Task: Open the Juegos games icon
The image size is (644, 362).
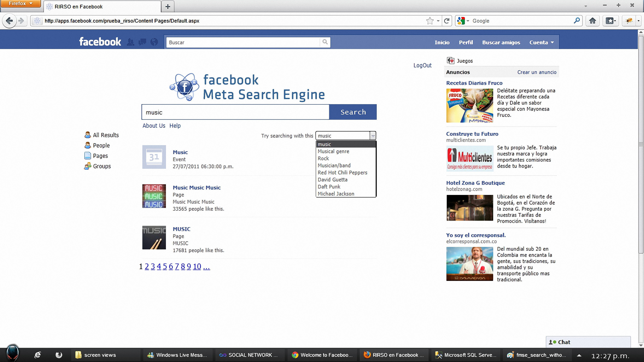Action: click(450, 61)
